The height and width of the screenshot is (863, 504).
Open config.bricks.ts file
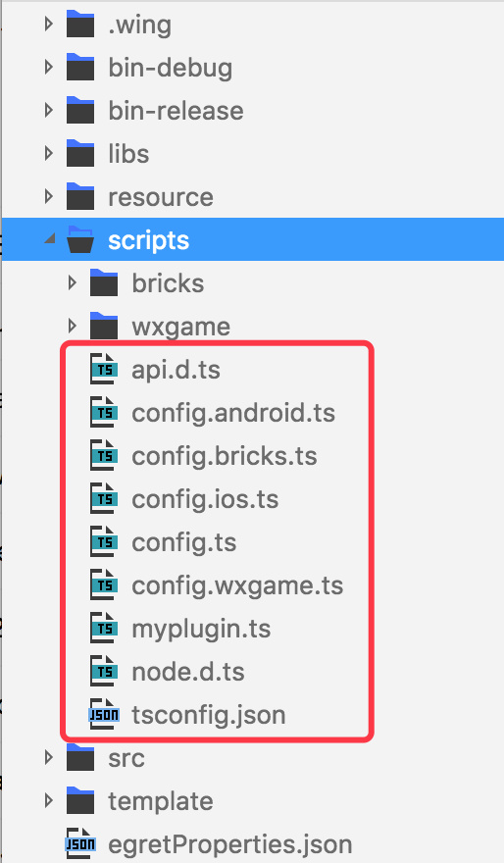coord(225,456)
